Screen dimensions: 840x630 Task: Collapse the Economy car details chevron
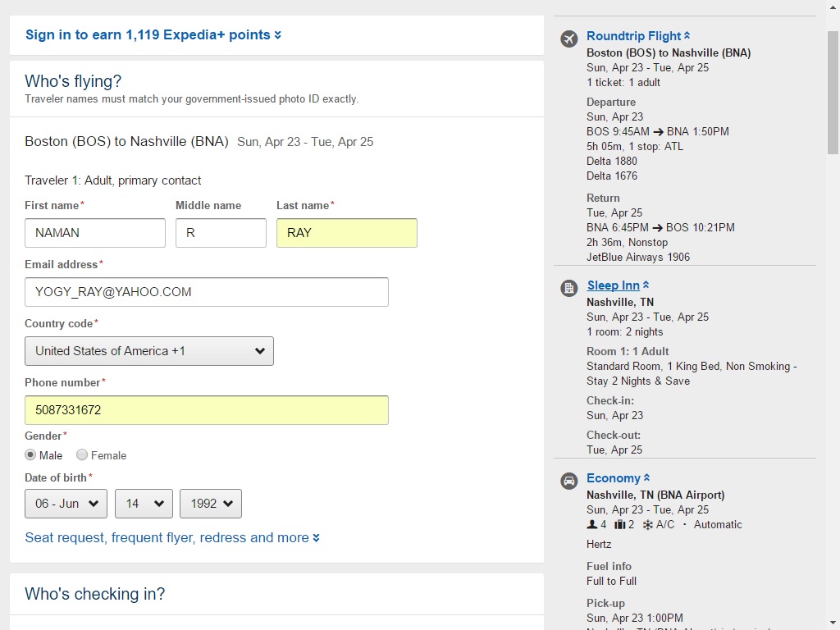[x=646, y=478]
